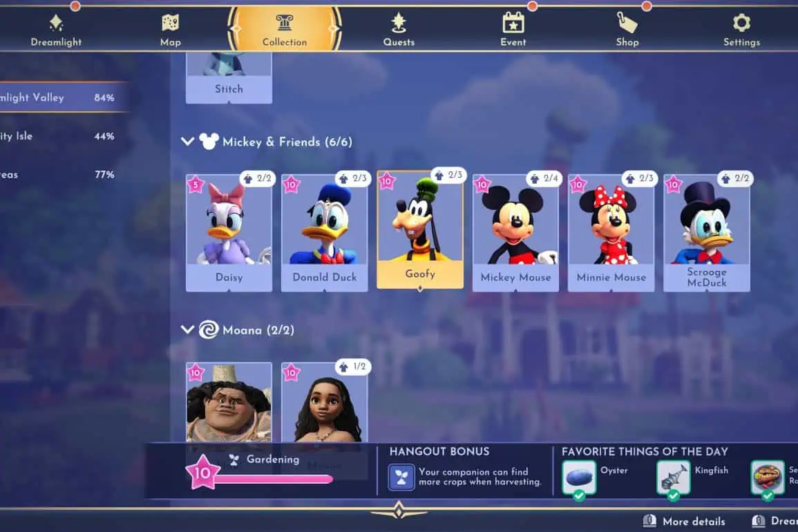The height and width of the screenshot is (532, 798).
Task: Click the big level 10 star in bottom panel
Action: [x=202, y=473]
